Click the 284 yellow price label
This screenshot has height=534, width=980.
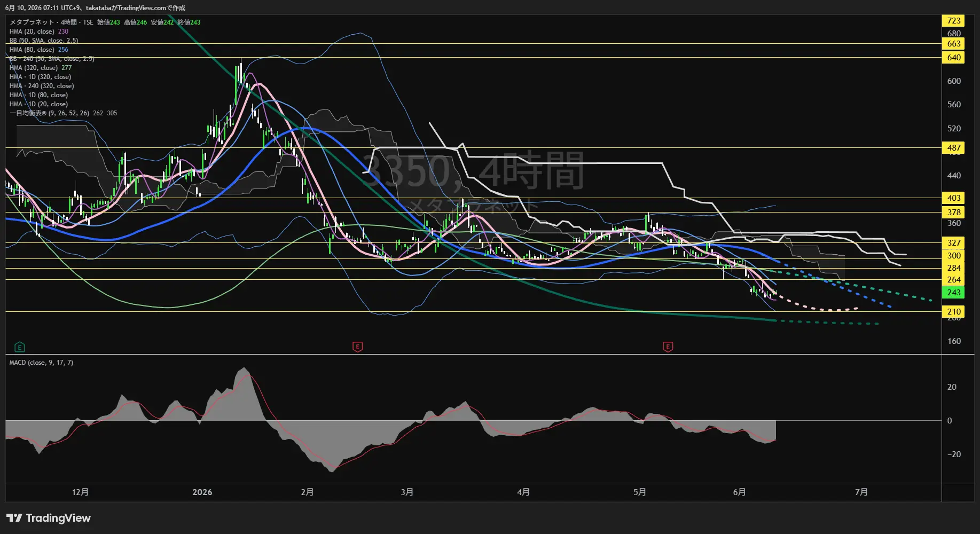(953, 268)
